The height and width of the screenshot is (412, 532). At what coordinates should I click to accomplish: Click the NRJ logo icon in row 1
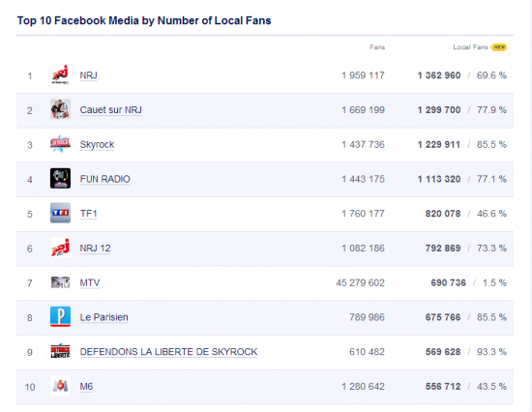click(60, 74)
